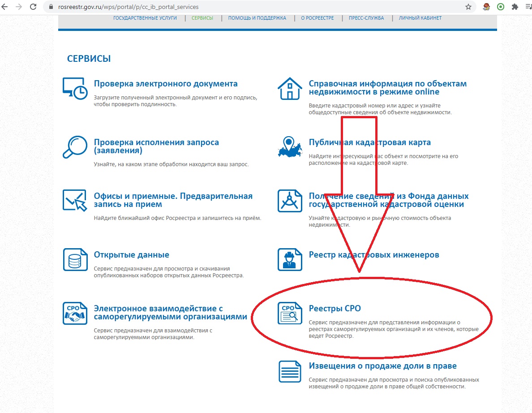
Task: Select the СЕРВИСЫ menu item
Action: [x=202, y=18]
